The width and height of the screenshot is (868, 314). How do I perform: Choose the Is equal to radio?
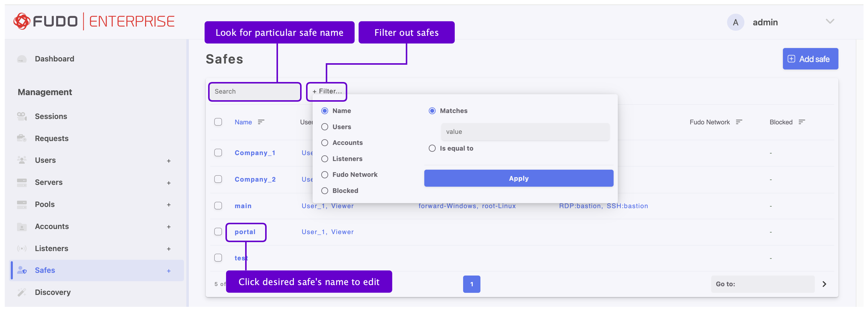tap(432, 149)
